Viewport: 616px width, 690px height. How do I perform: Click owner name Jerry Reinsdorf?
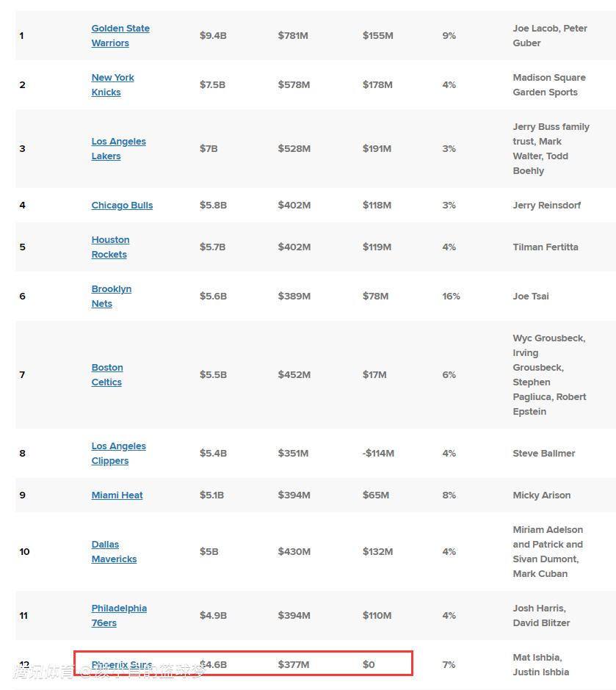(x=546, y=206)
